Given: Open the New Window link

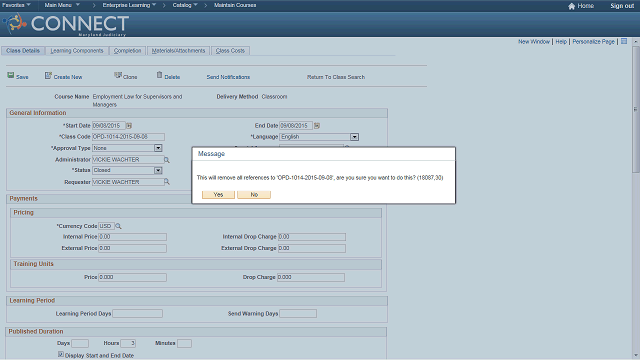Looking at the screenshot, I should [x=534, y=42].
